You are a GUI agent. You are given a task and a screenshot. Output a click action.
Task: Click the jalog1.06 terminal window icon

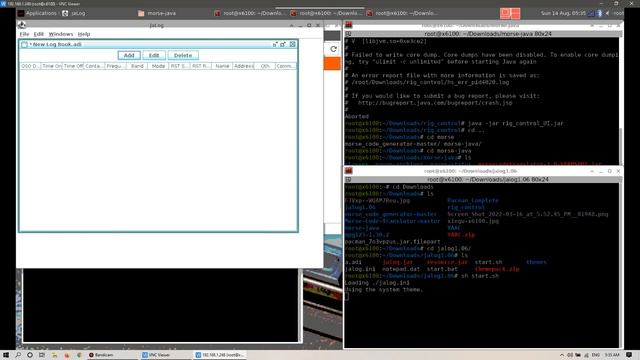[x=349, y=171]
